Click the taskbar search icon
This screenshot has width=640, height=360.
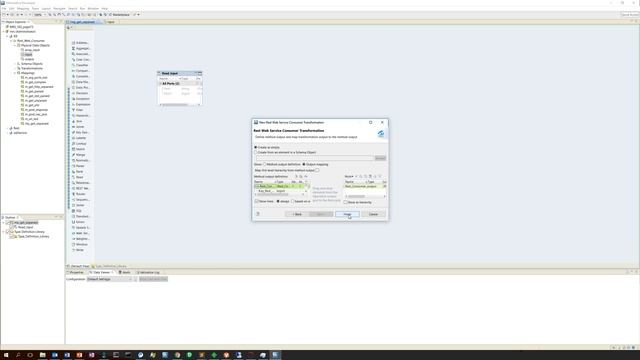point(18,355)
